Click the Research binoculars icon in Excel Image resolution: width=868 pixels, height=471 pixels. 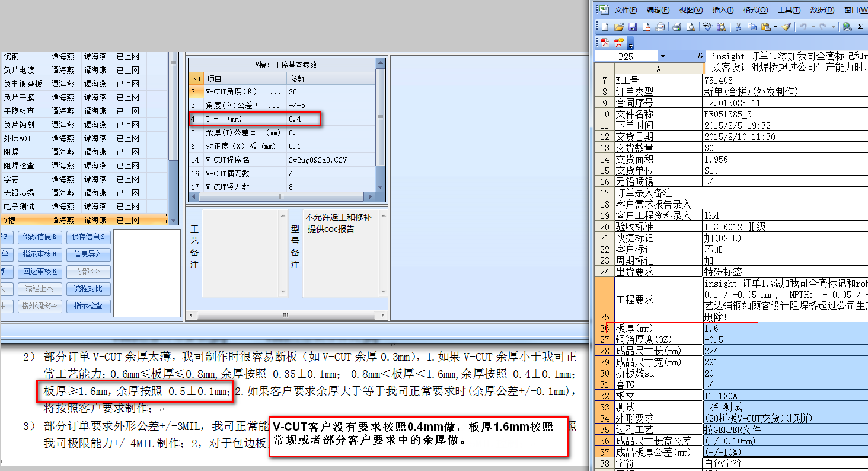(721, 27)
